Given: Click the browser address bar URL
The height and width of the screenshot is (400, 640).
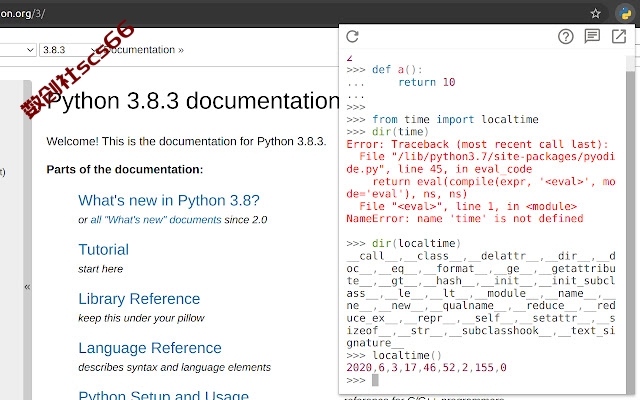Looking at the screenshot, I should tap(22, 14).
